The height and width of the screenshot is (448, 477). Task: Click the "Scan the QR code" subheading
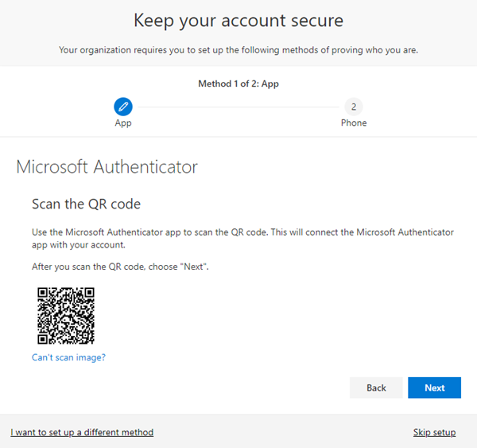click(x=86, y=204)
